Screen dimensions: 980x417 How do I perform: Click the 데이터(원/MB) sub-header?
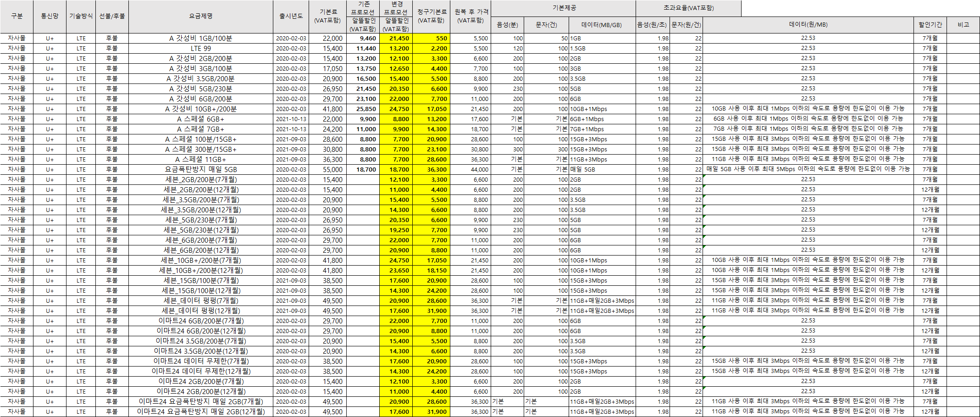[x=808, y=25]
